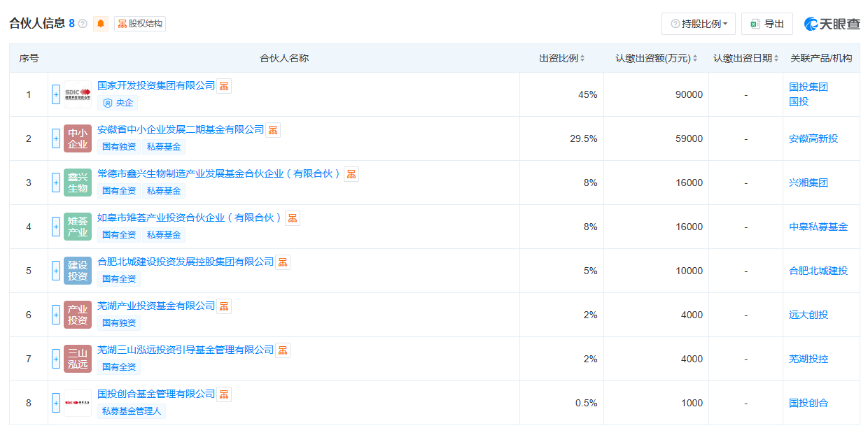This screenshot has width=868, height=435.
Task: Open the 持股比例 dropdown
Action: (698, 24)
